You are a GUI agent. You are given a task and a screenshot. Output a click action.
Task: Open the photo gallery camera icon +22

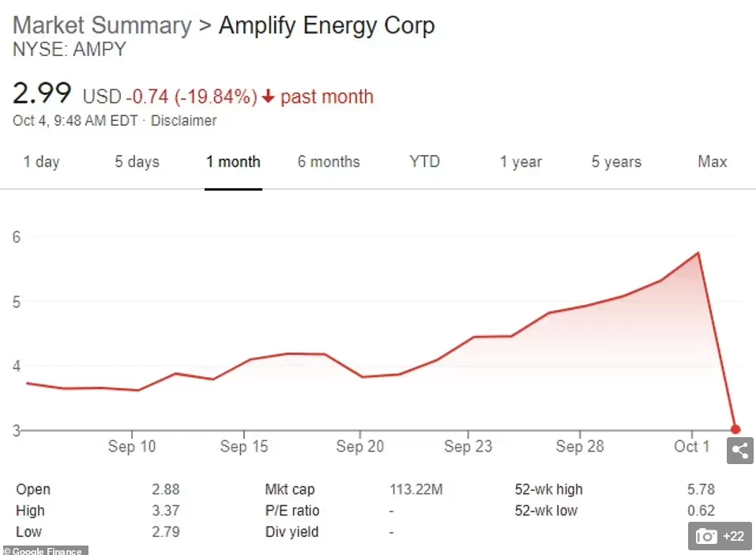[x=720, y=536]
